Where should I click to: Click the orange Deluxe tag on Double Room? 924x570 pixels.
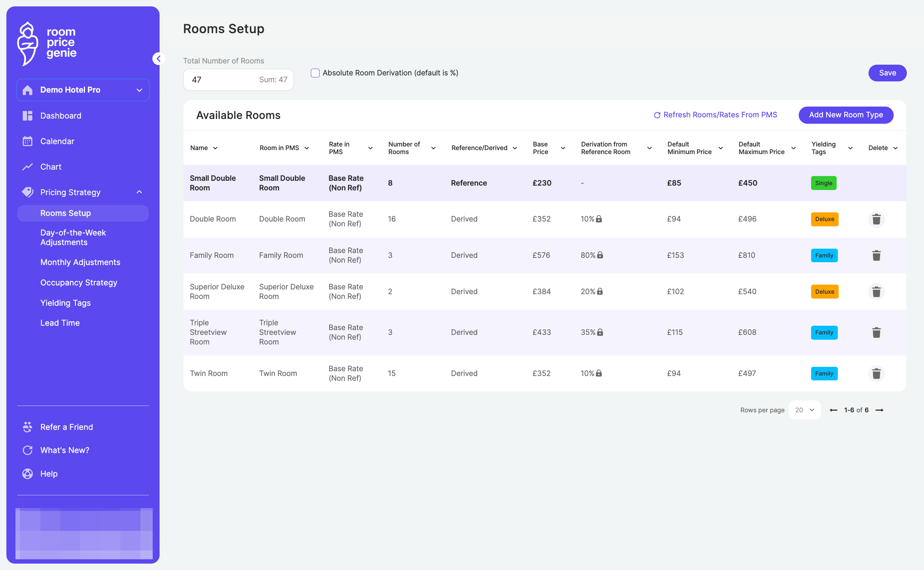point(824,219)
